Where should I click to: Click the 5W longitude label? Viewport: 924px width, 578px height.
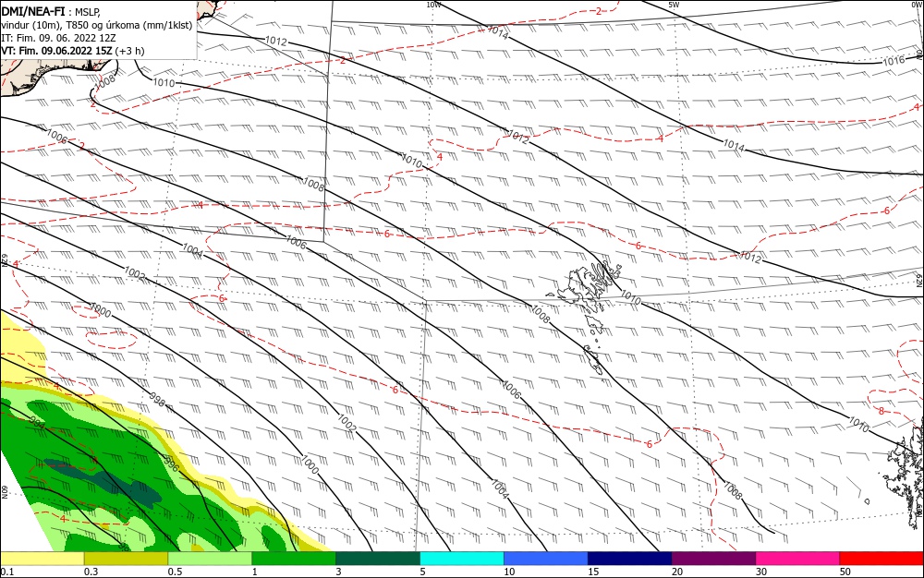(674, 5)
